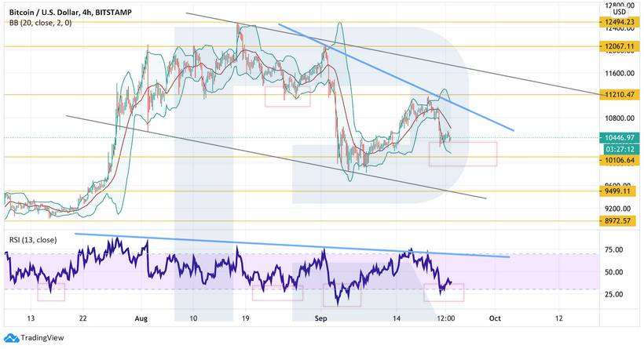The width and height of the screenshot is (644, 349).
Task: Click the 10 date label on time axis
Action: click(x=193, y=318)
